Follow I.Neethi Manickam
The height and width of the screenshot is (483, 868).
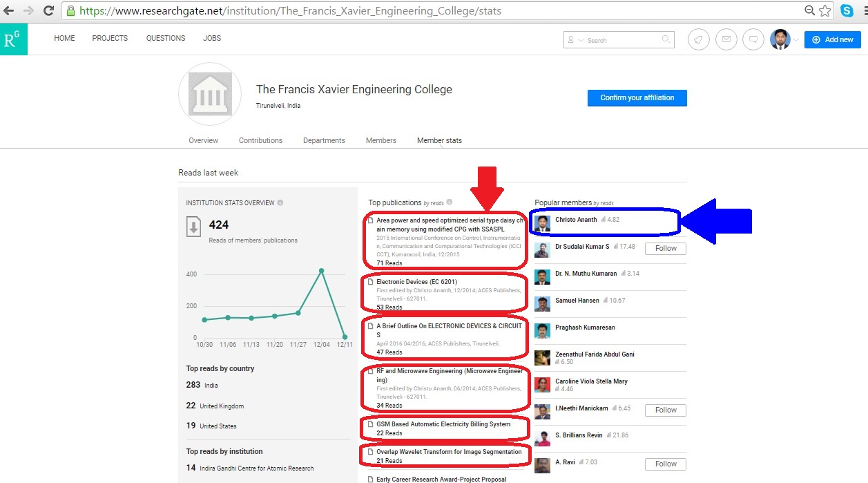click(x=666, y=410)
